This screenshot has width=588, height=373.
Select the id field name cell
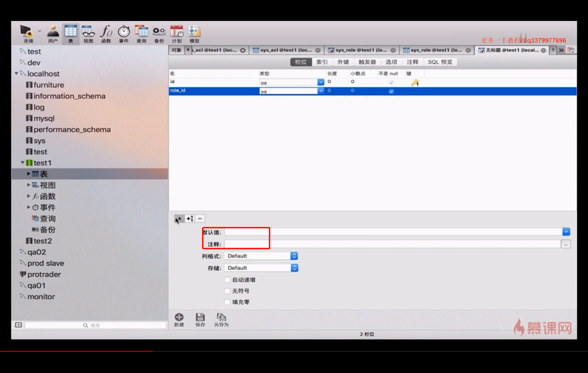[213, 82]
